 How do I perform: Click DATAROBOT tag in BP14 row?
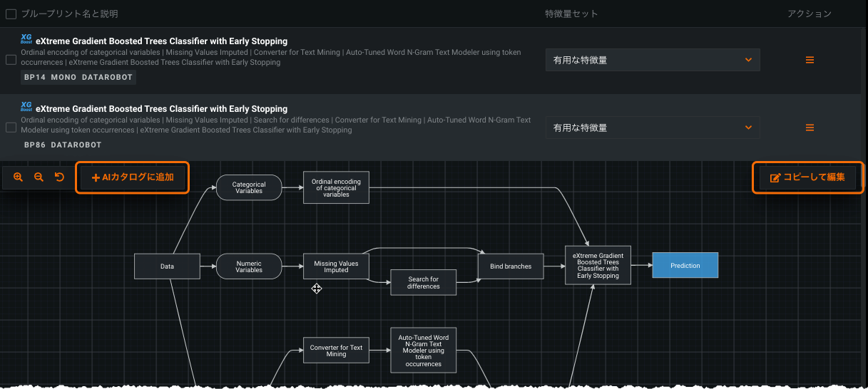point(107,77)
